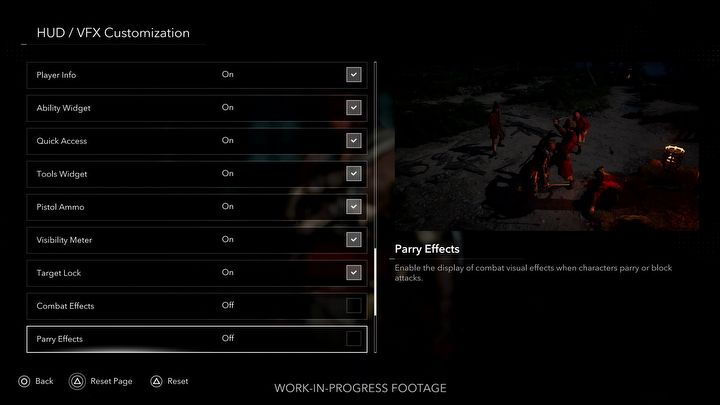Click the Reset Page label
The width and height of the screenshot is (720, 405).
coord(111,381)
